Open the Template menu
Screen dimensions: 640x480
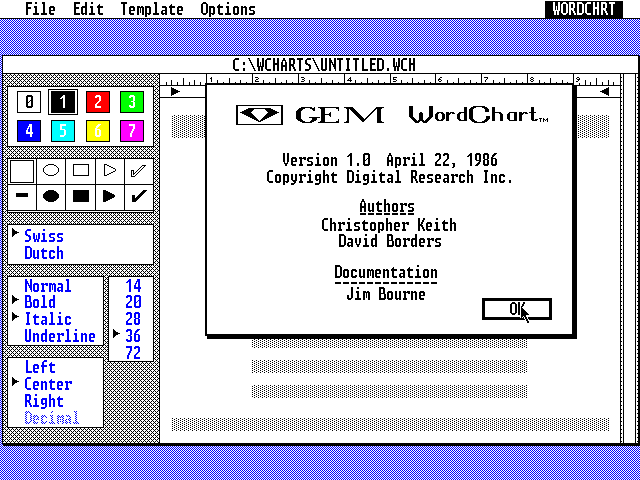point(152,9)
